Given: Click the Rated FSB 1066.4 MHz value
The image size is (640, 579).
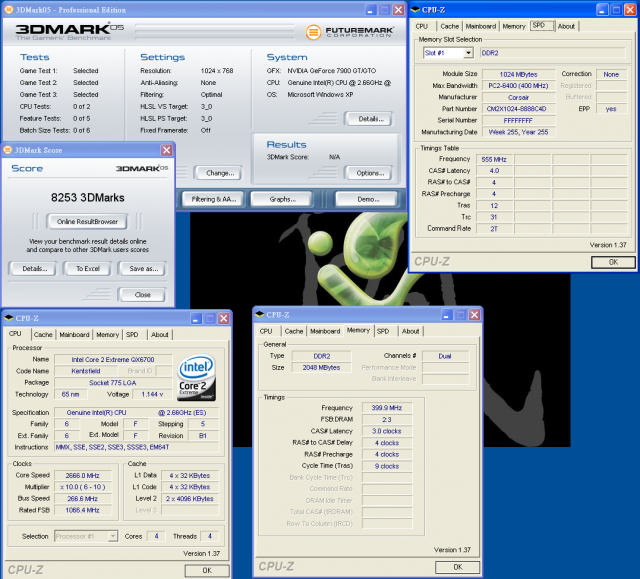Looking at the screenshot, I should click(82, 510).
